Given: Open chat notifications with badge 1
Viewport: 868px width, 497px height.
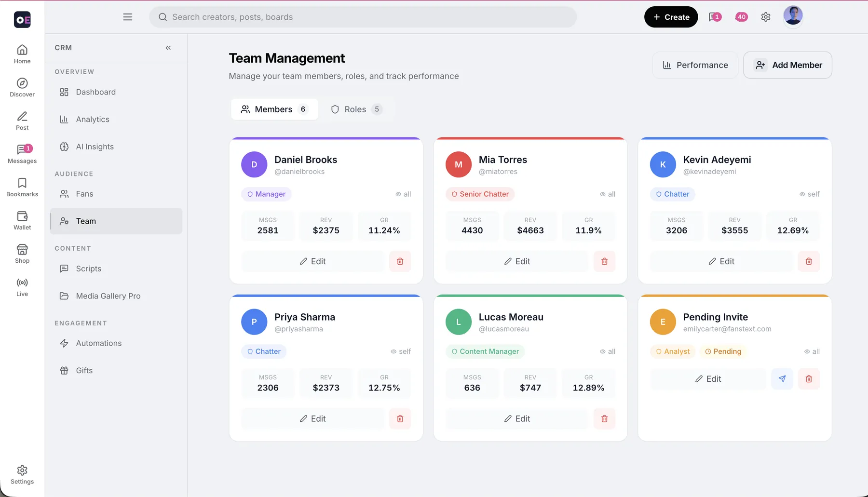Looking at the screenshot, I should click(x=715, y=17).
